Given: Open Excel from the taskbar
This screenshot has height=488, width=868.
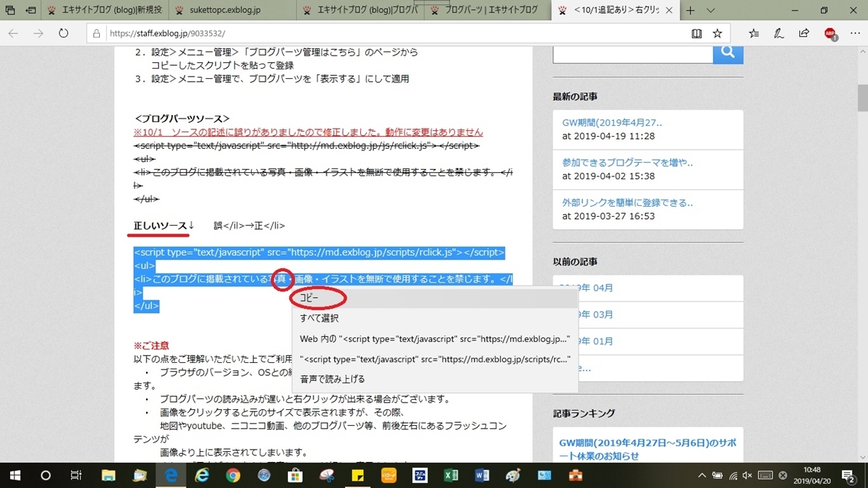Looking at the screenshot, I should 451,476.
